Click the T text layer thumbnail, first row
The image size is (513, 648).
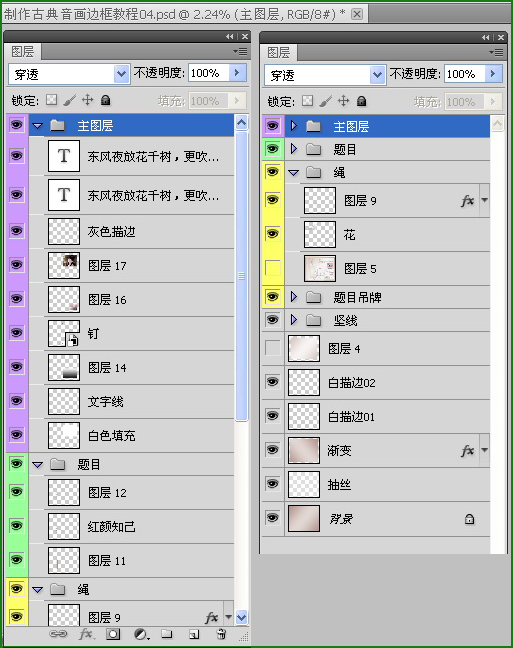64,156
